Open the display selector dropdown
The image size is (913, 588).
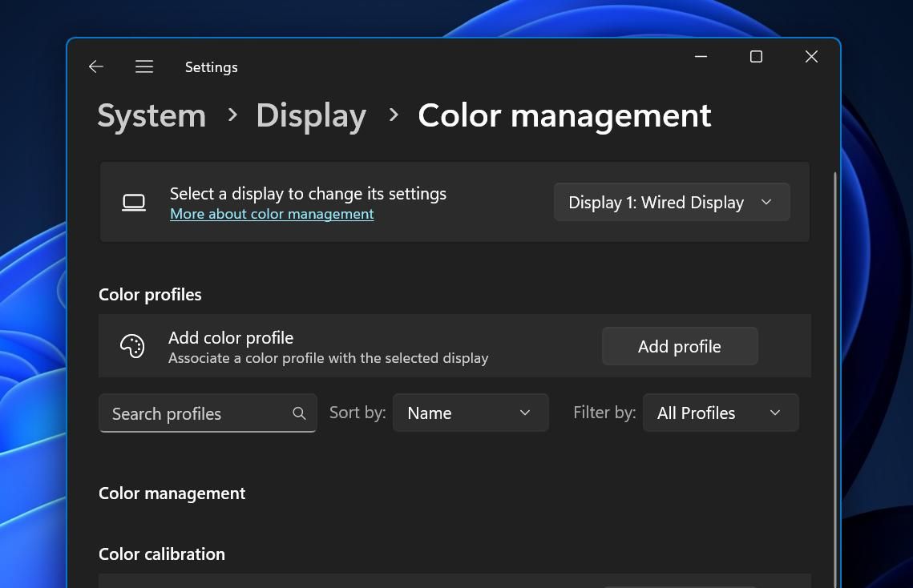click(x=671, y=202)
